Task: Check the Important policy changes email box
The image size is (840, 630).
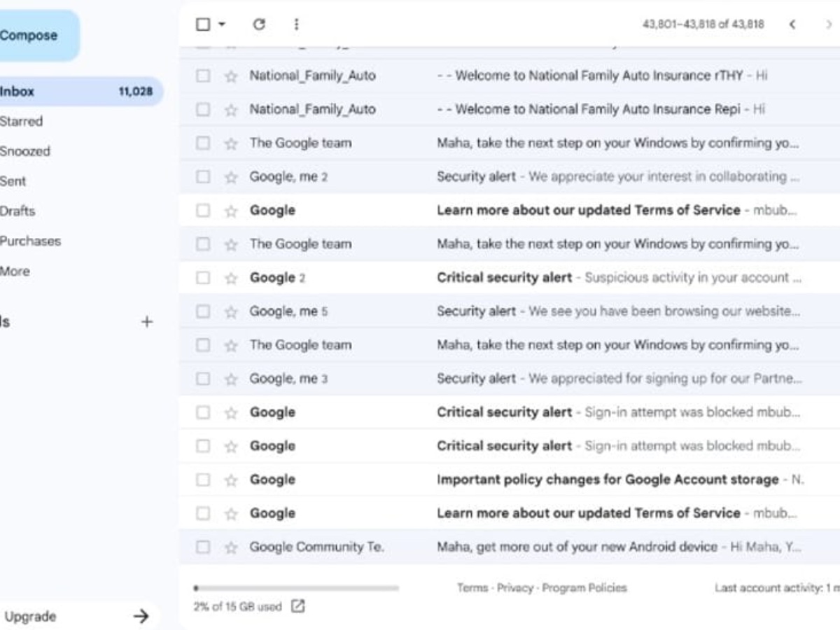Action: click(x=203, y=479)
